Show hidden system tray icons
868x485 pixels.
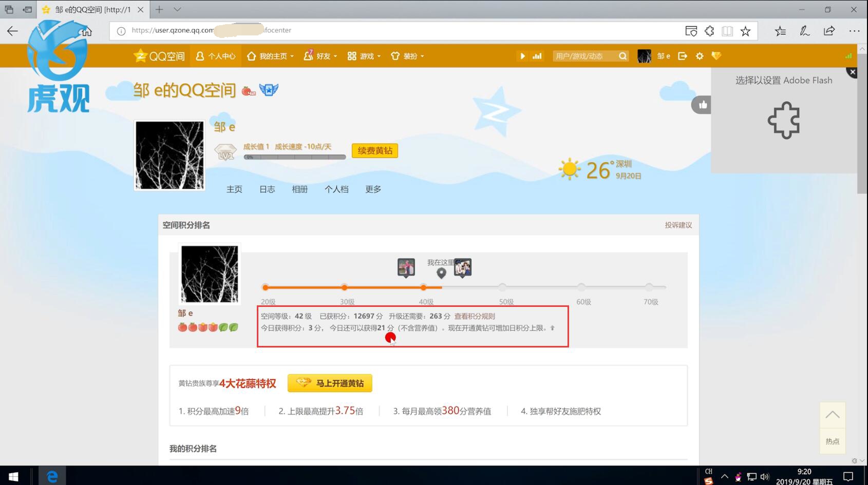(x=725, y=476)
